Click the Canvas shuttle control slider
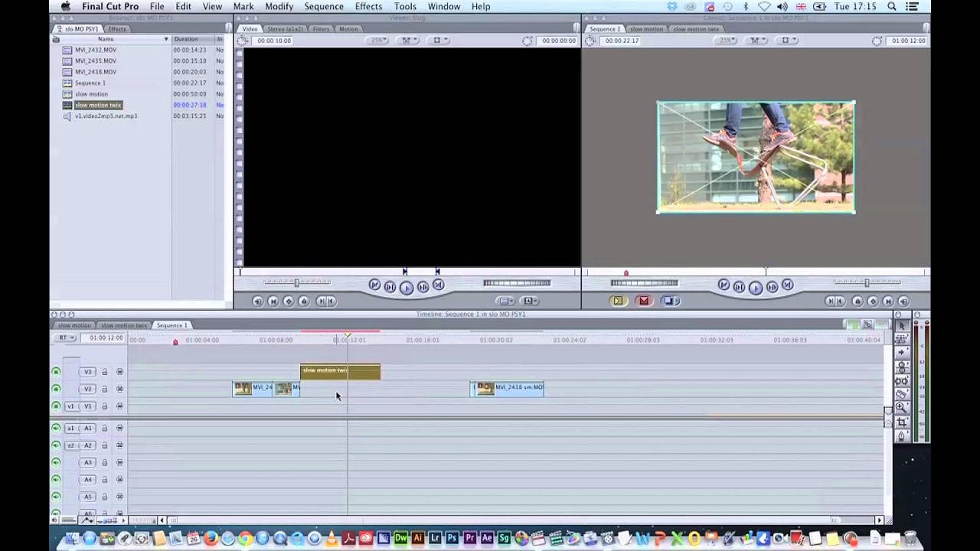The image size is (980, 551). tap(867, 282)
